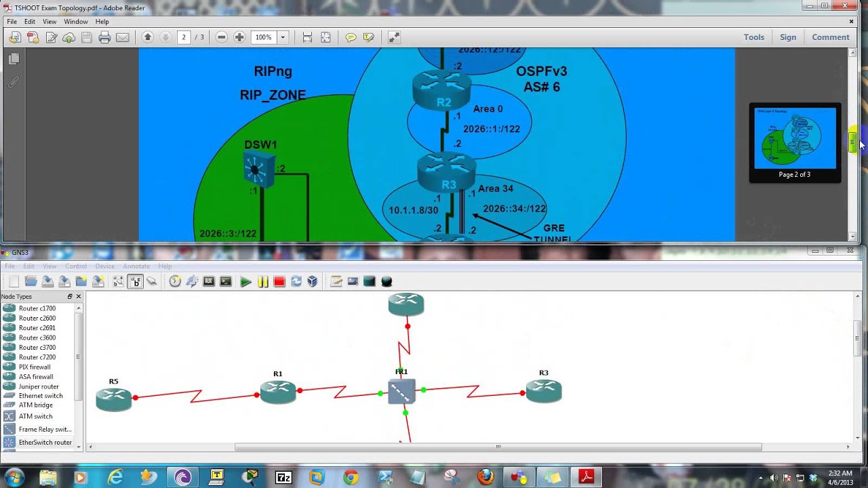
Task: Zoom in with the plus button
Action: click(239, 37)
